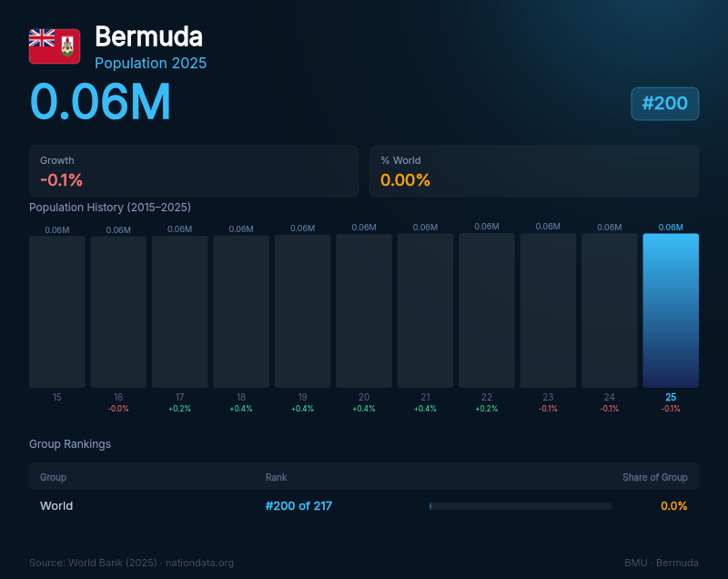This screenshot has height=579, width=728.
Task: Select the 2024 population bar
Action: (x=609, y=310)
